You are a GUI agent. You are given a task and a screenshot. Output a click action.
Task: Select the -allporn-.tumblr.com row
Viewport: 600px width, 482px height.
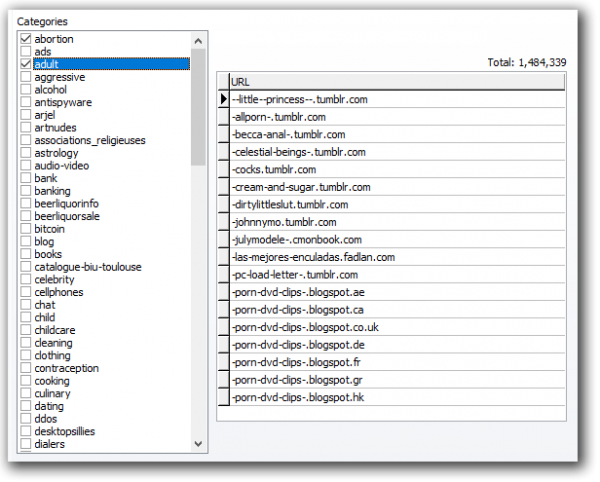tap(397, 117)
